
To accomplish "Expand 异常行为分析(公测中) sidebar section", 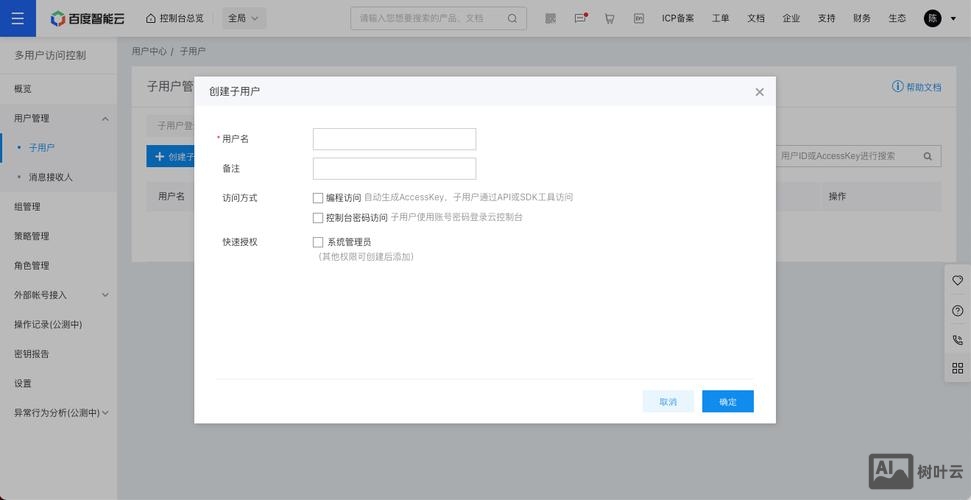I will coord(58,413).
